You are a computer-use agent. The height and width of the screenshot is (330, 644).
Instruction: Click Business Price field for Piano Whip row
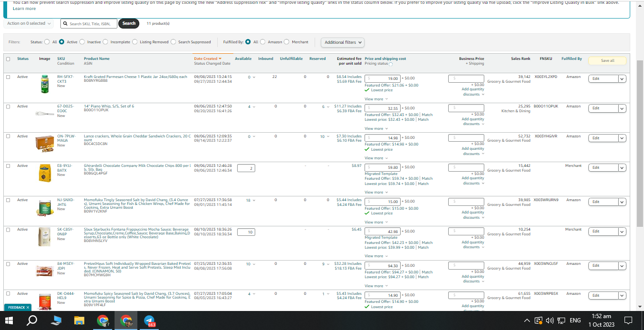pyautogui.click(x=466, y=108)
